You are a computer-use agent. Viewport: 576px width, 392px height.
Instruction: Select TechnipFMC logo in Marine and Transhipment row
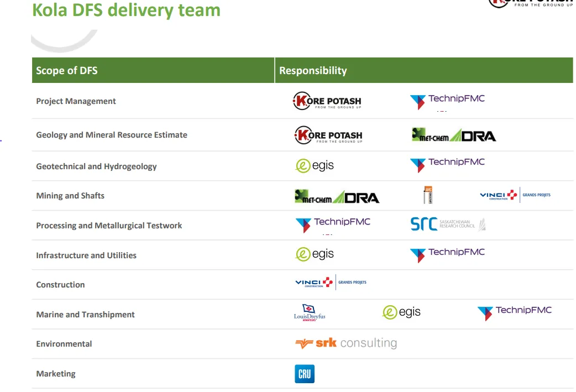(515, 312)
